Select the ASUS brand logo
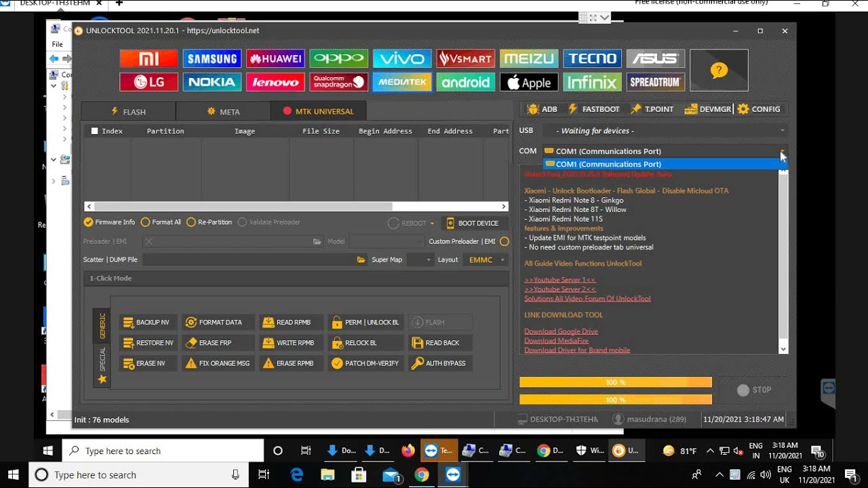Viewport: 868px width, 488px height. 655,58
